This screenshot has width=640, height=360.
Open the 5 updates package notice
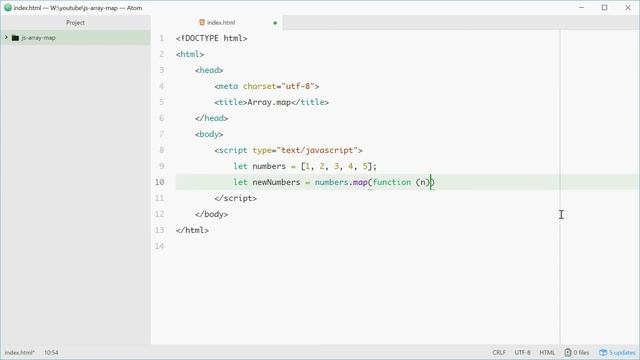pos(617,352)
